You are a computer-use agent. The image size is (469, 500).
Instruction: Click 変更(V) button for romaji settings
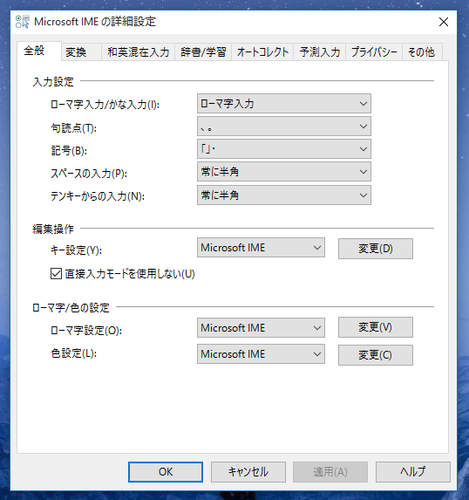pyautogui.click(x=375, y=327)
